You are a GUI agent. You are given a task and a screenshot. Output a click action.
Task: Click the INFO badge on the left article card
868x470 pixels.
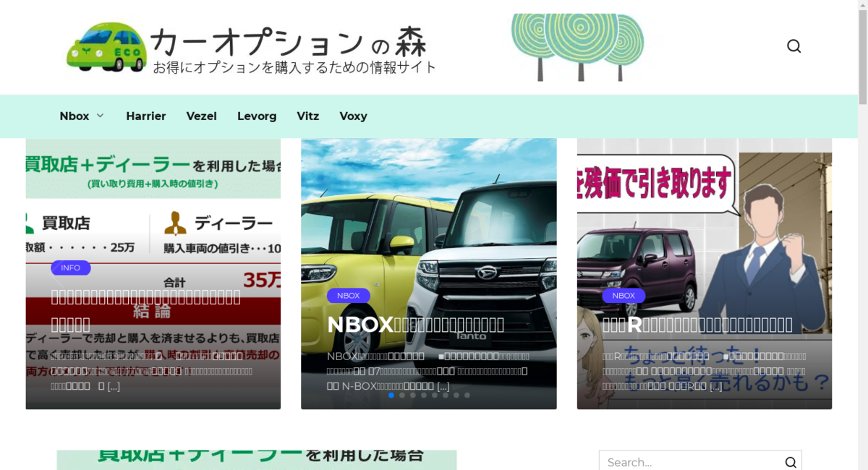pos(70,268)
